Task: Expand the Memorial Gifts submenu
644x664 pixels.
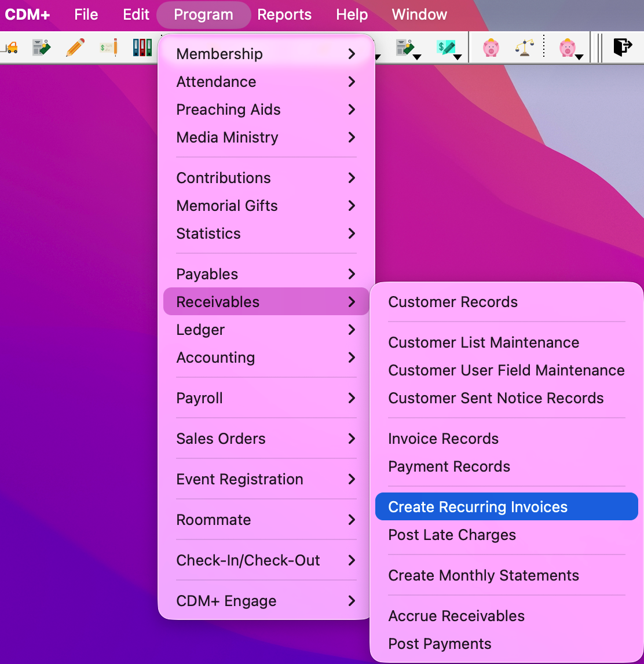Action: pos(266,206)
